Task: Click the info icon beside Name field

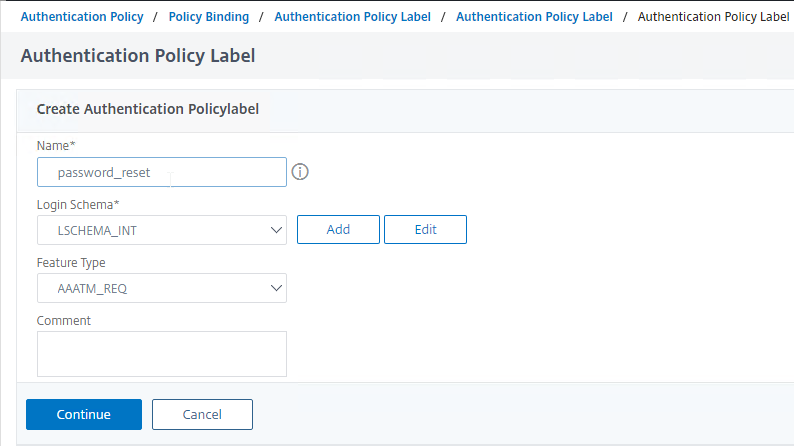Action: tap(300, 172)
